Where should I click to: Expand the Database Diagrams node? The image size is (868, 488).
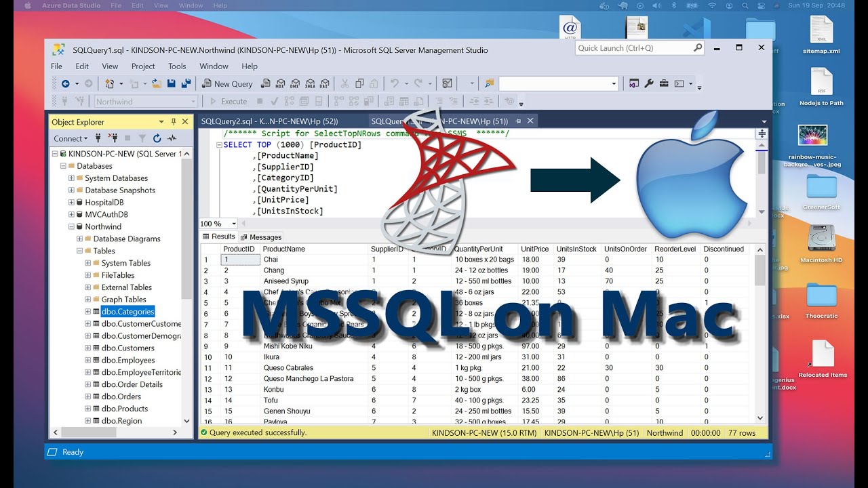pyautogui.click(x=79, y=239)
